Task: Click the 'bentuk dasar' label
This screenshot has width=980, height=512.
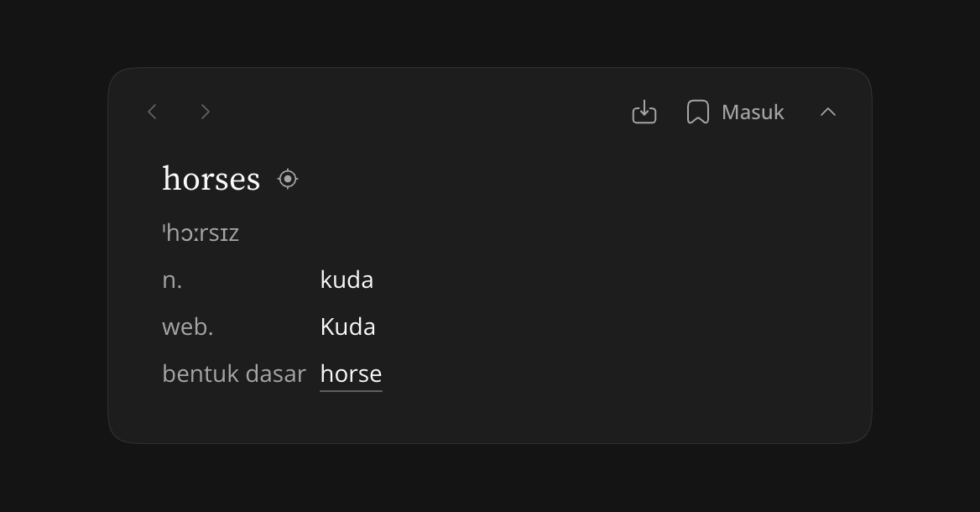Action: click(234, 374)
